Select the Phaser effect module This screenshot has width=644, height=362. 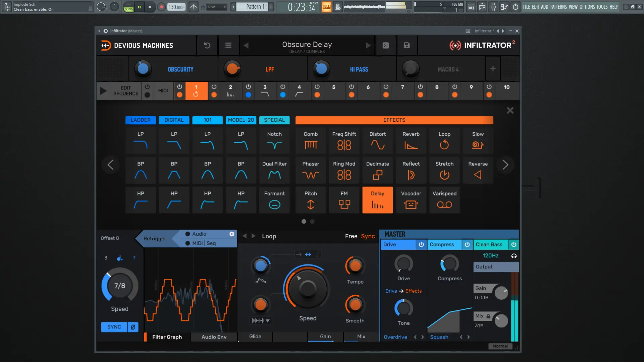[x=311, y=170]
